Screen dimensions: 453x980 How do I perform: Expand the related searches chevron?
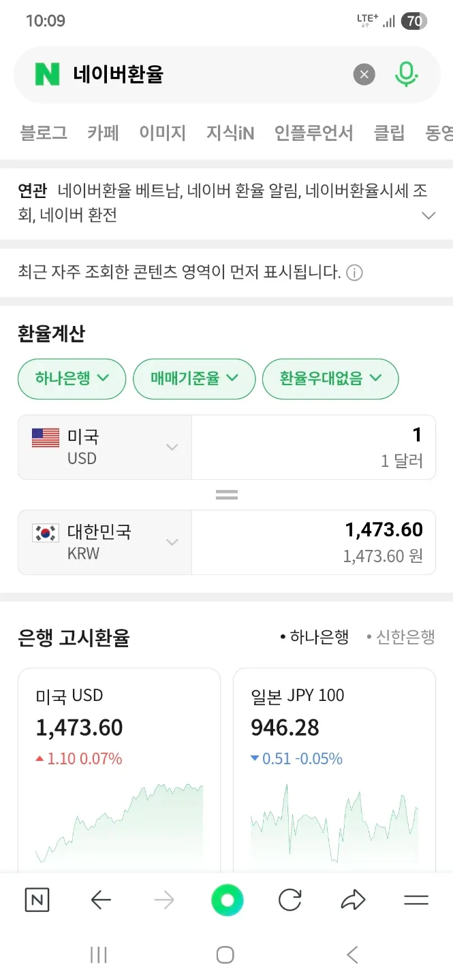click(428, 216)
